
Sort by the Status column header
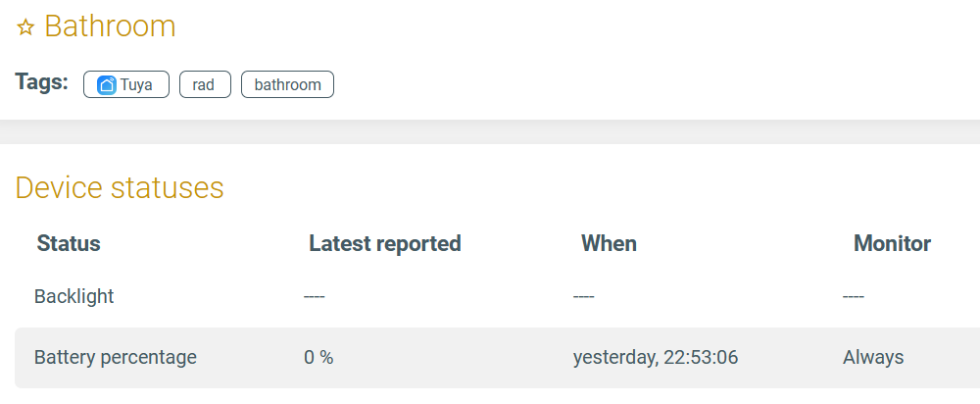coord(69,243)
